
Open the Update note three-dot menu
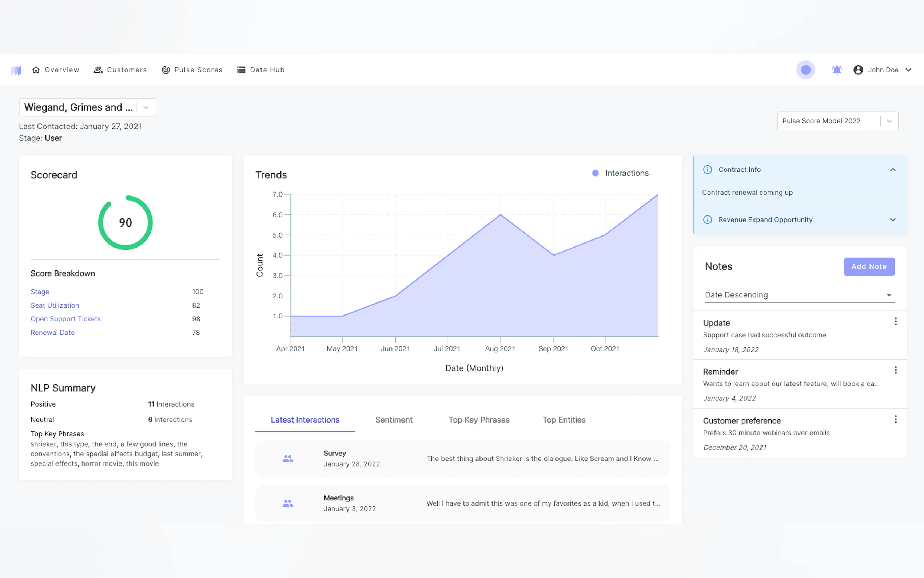(x=895, y=321)
